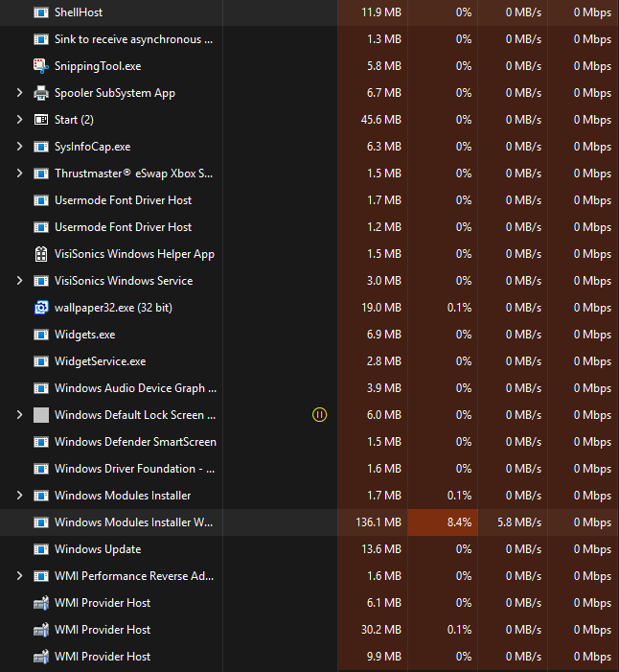Click the 5.8 MB/s disk usage cell
Screen dimensions: 619x672
point(513,522)
